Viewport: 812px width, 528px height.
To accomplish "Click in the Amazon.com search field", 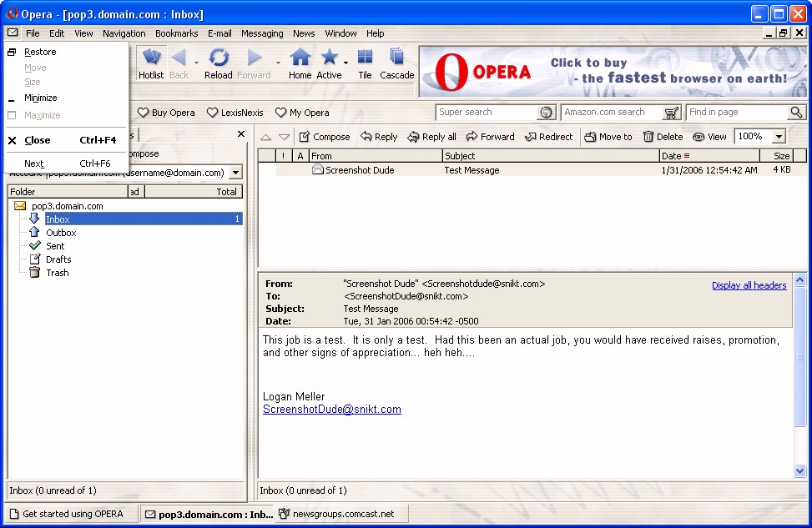I will (613, 112).
